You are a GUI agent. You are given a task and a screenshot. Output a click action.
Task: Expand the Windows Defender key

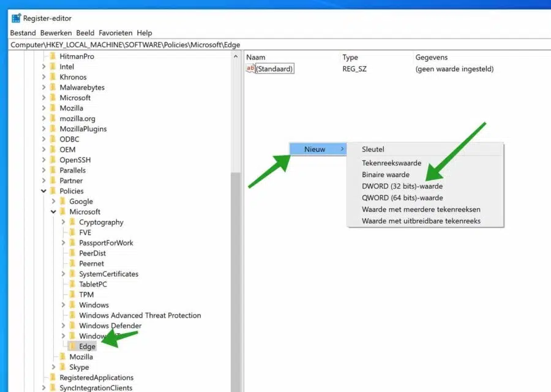tap(63, 326)
